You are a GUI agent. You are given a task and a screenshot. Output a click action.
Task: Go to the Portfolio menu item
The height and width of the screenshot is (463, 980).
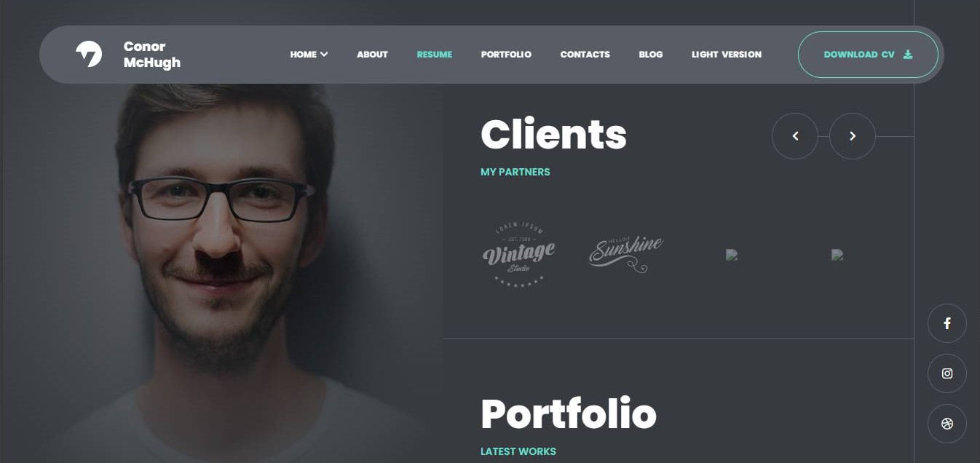506,55
